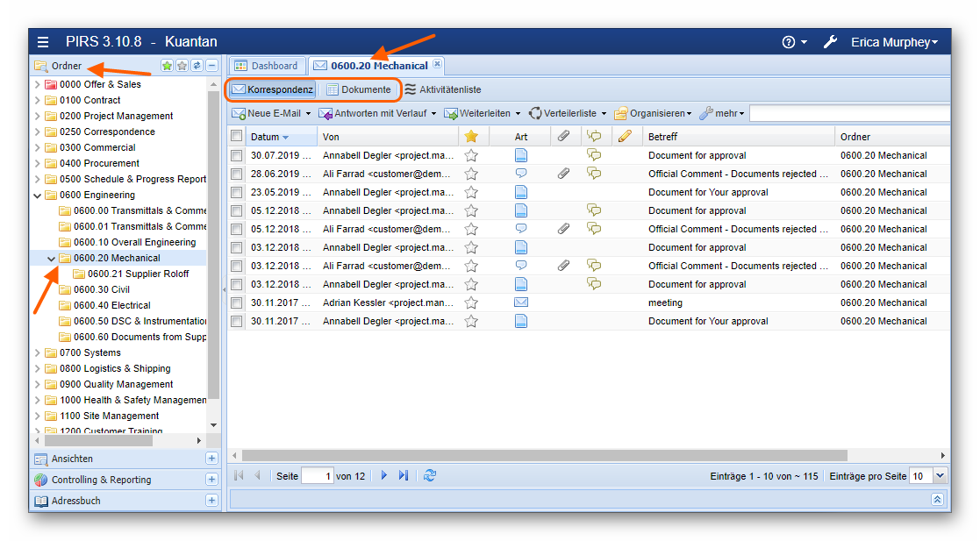Tick the select-all checkbox in header
The height and width of the screenshot is (541, 980).
(237, 136)
